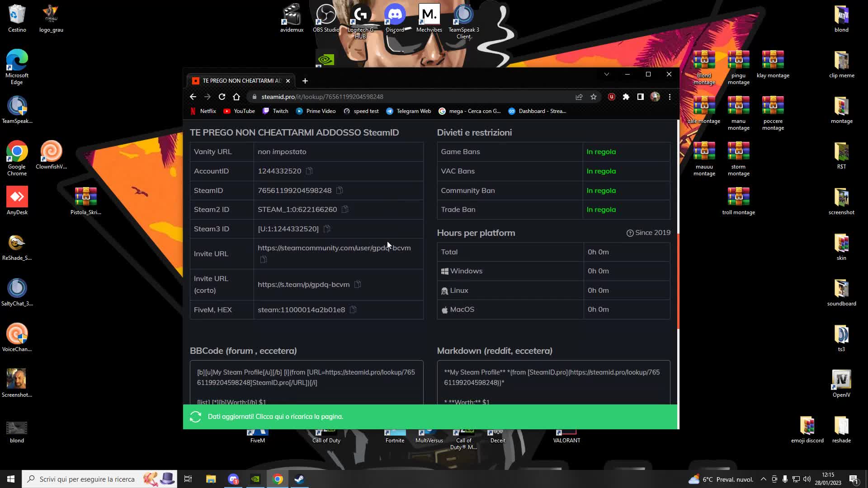Copy the short Invite URL
The height and width of the screenshot is (488, 868).
coord(358,284)
